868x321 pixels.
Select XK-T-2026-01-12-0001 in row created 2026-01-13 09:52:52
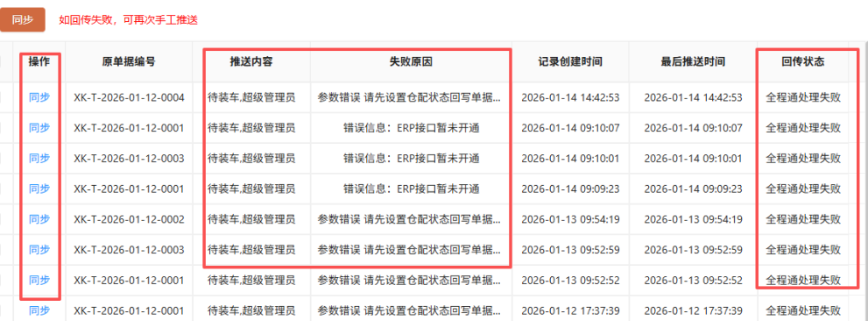tap(129, 281)
